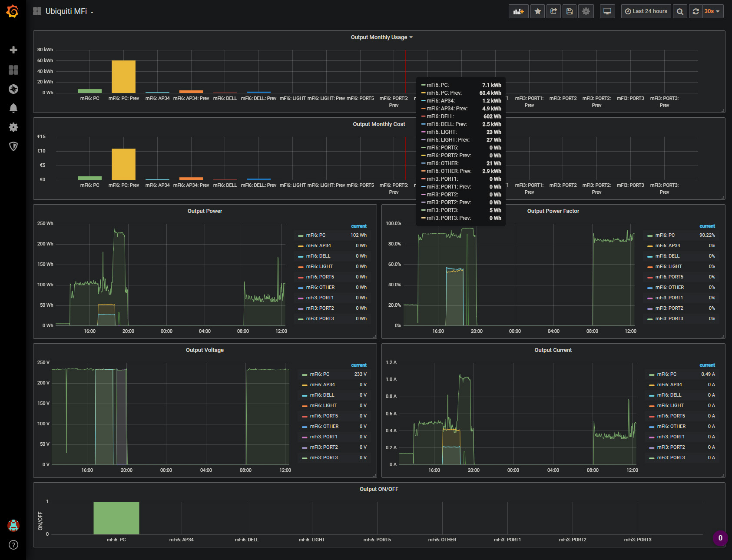Open the Grafana home logo
Image resolution: width=732 pixels, height=560 pixels.
pyautogui.click(x=13, y=11)
